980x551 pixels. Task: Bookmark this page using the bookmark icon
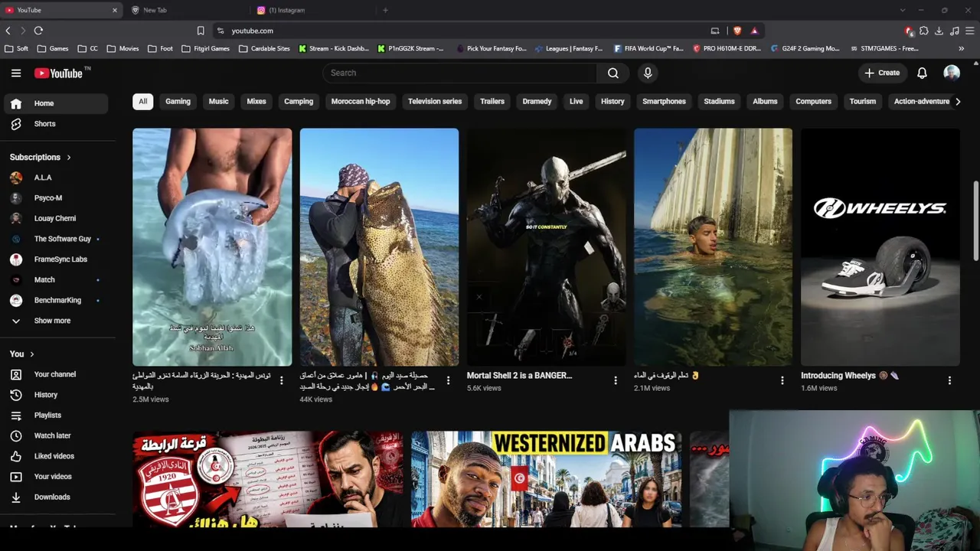click(201, 31)
